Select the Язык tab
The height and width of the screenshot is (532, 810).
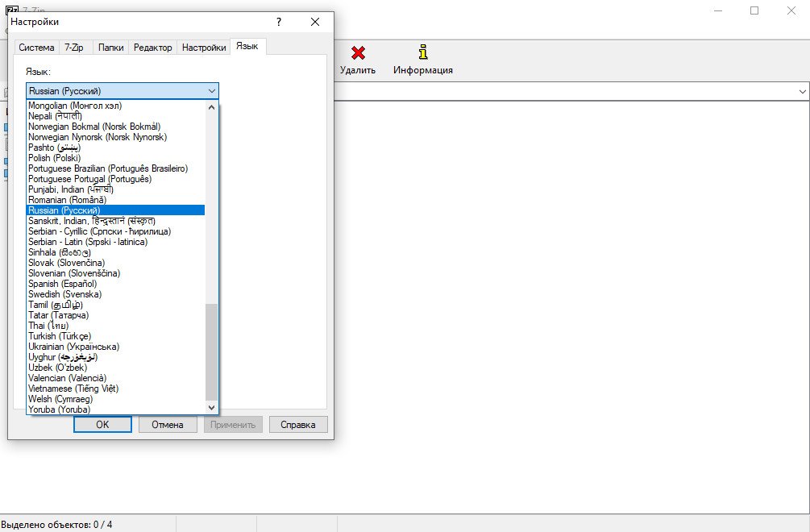(x=247, y=46)
